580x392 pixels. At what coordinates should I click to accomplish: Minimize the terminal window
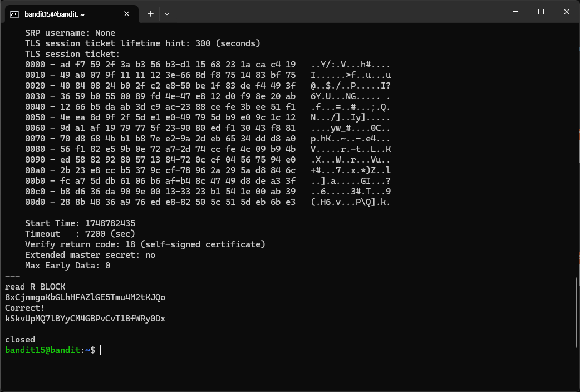(x=515, y=12)
